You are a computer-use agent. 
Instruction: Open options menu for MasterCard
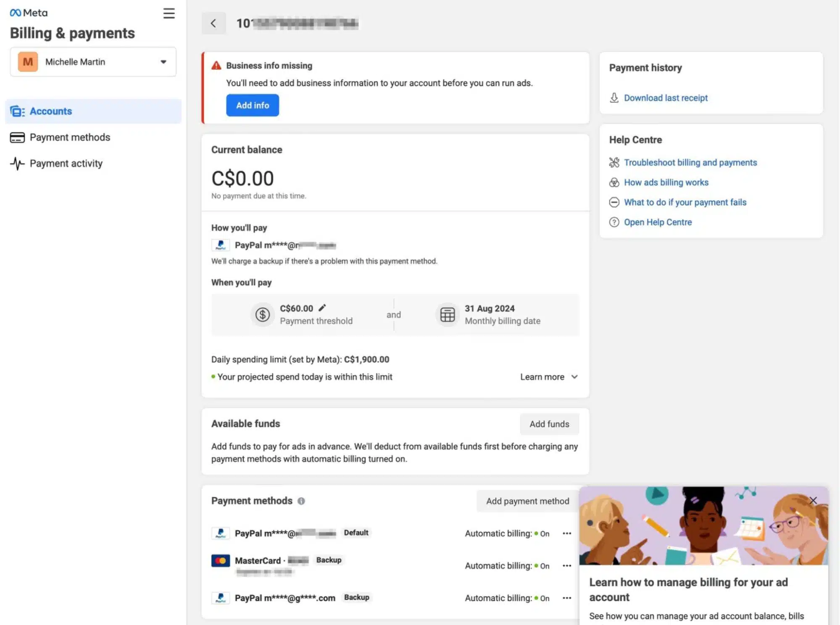566,566
